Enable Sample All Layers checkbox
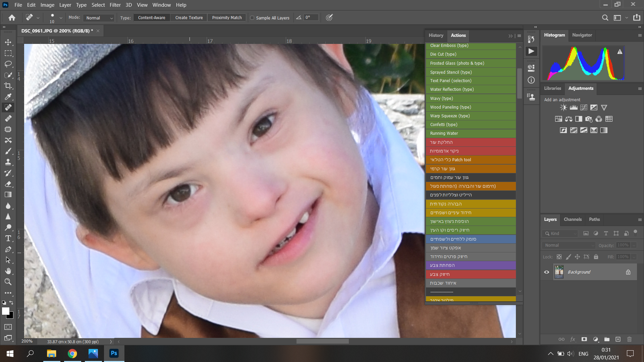644x362 pixels. (x=252, y=18)
